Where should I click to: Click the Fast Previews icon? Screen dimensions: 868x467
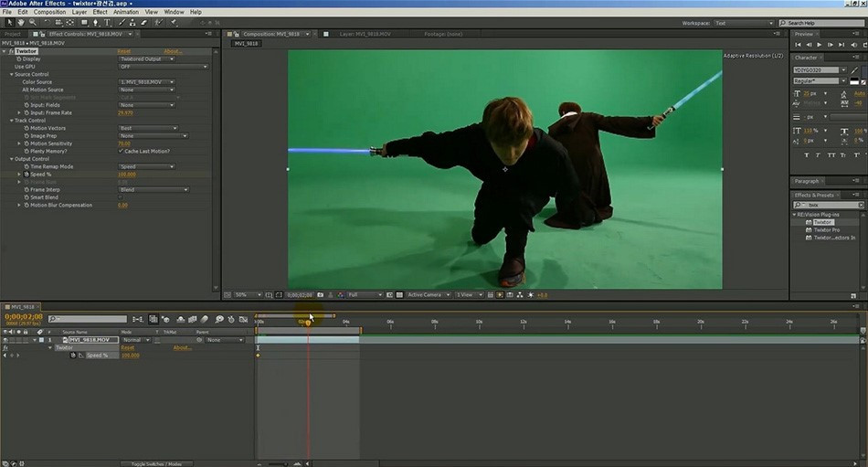click(x=500, y=294)
